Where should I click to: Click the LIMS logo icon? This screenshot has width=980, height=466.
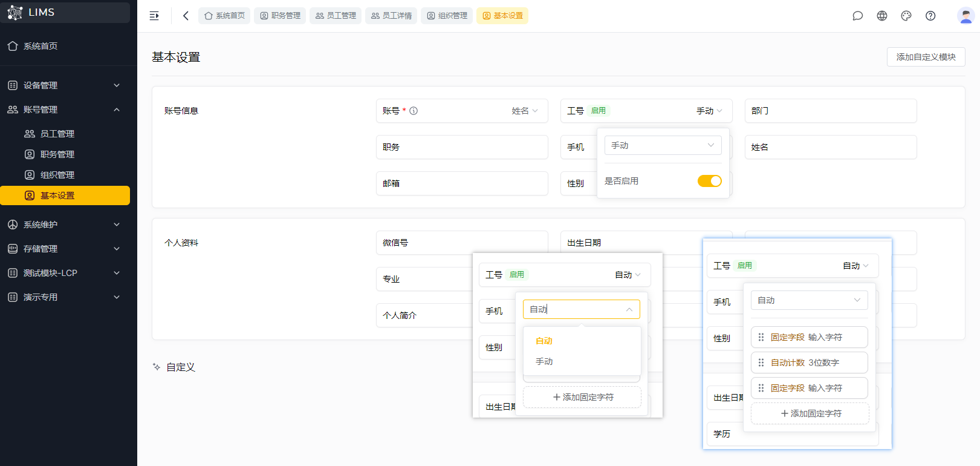pyautogui.click(x=15, y=12)
